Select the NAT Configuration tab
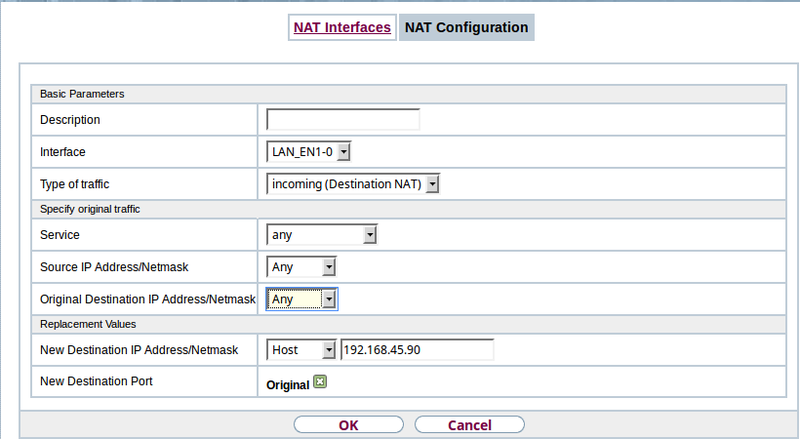Screen dimensions: 800x439 click(x=466, y=28)
